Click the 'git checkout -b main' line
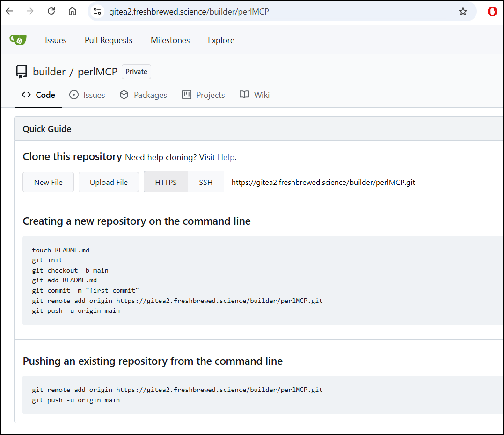The width and height of the screenshot is (504, 435). [70, 270]
